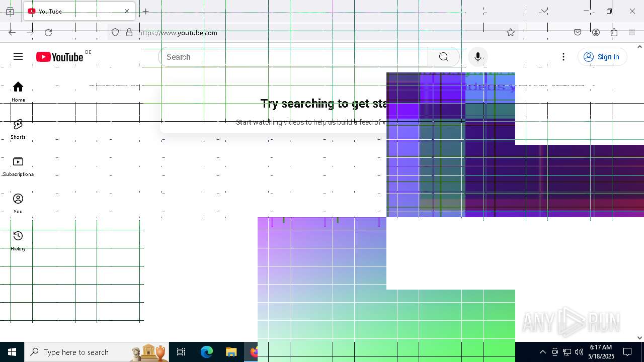Show hidden tray icons chevron

(x=542, y=352)
